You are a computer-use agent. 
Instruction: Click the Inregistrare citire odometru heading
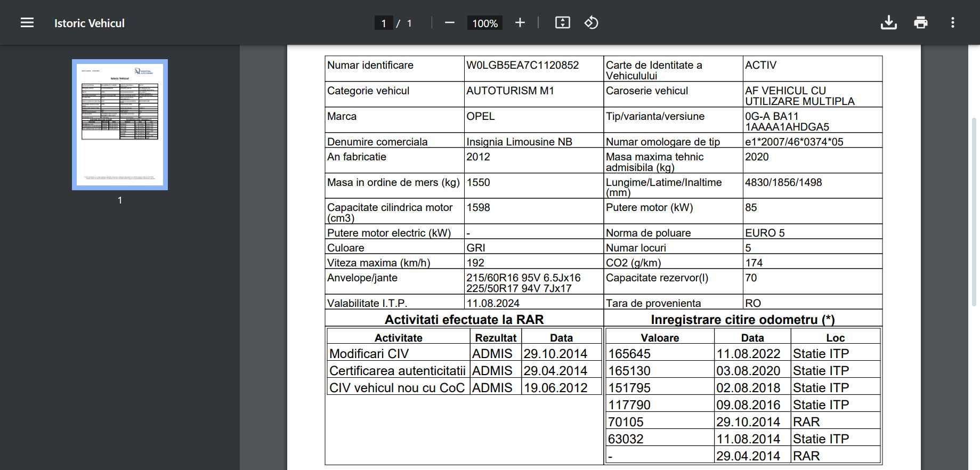743,320
